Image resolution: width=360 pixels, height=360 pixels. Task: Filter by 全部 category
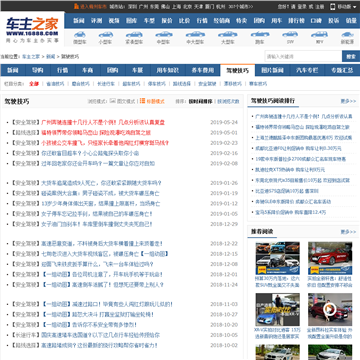pos(34,84)
